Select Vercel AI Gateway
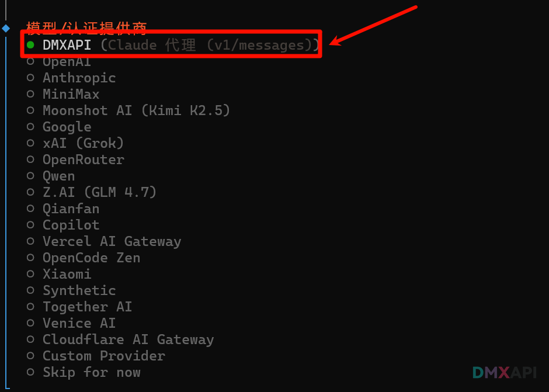This screenshot has height=392, width=549. [112, 241]
